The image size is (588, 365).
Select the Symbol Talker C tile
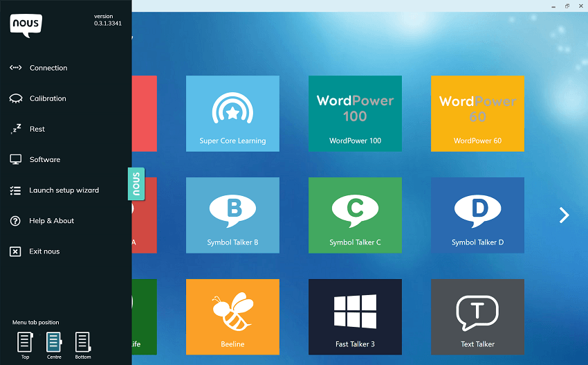point(355,215)
